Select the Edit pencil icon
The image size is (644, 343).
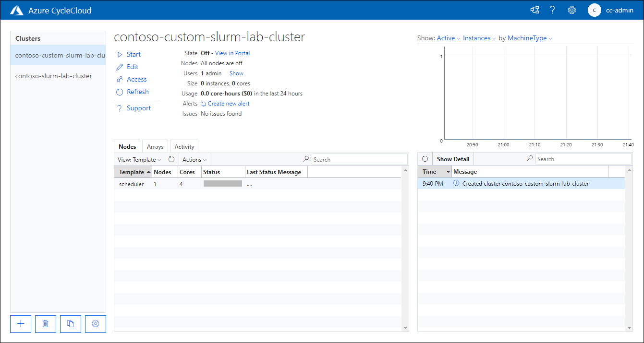(121, 66)
